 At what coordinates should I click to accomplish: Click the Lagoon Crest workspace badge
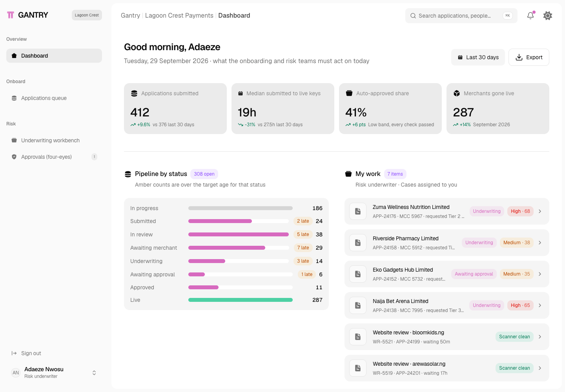[87, 15]
